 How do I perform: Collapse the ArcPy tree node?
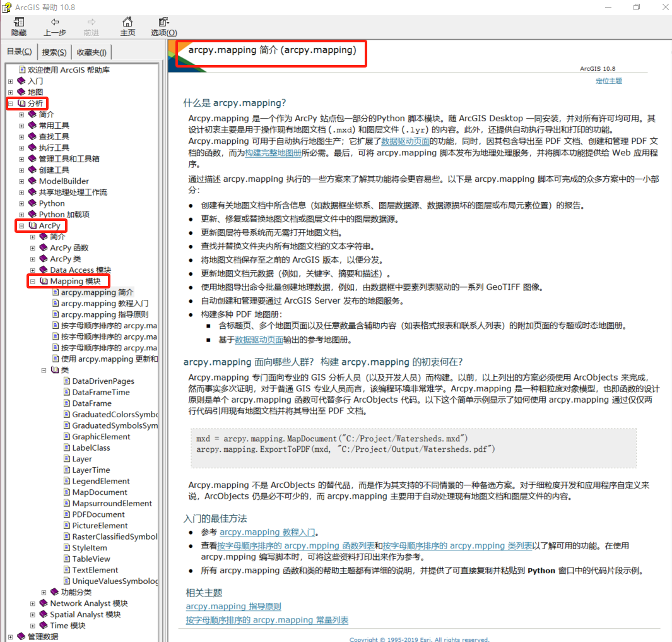pyautogui.click(x=21, y=225)
